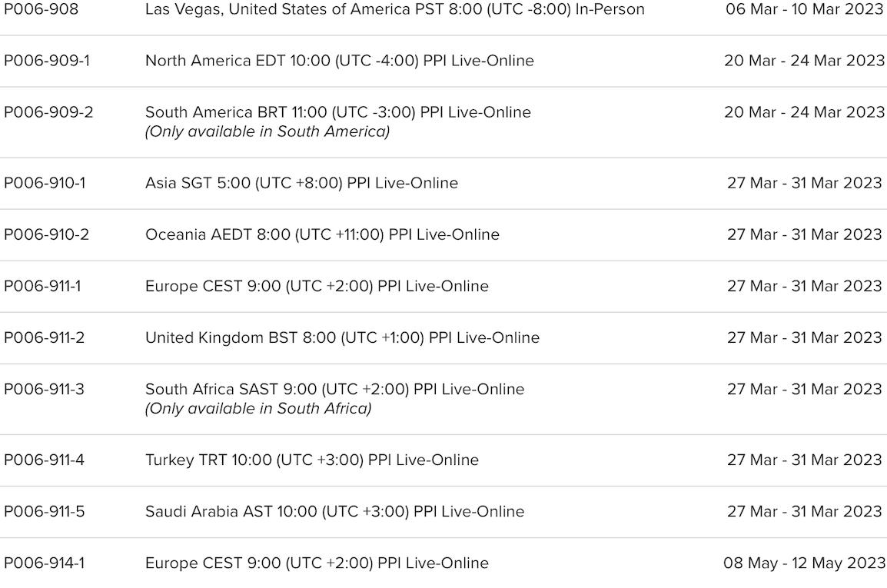Click the 08 May - 12 May 2023 date
Viewport: 887px width, 588px height.
804,563
